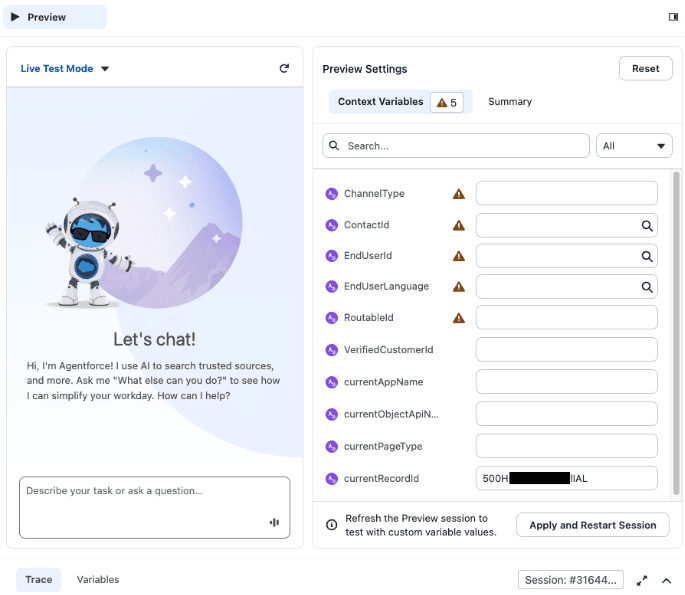Click the EndUserId warning icon
The width and height of the screenshot is (685, 595).
[459, 256]
